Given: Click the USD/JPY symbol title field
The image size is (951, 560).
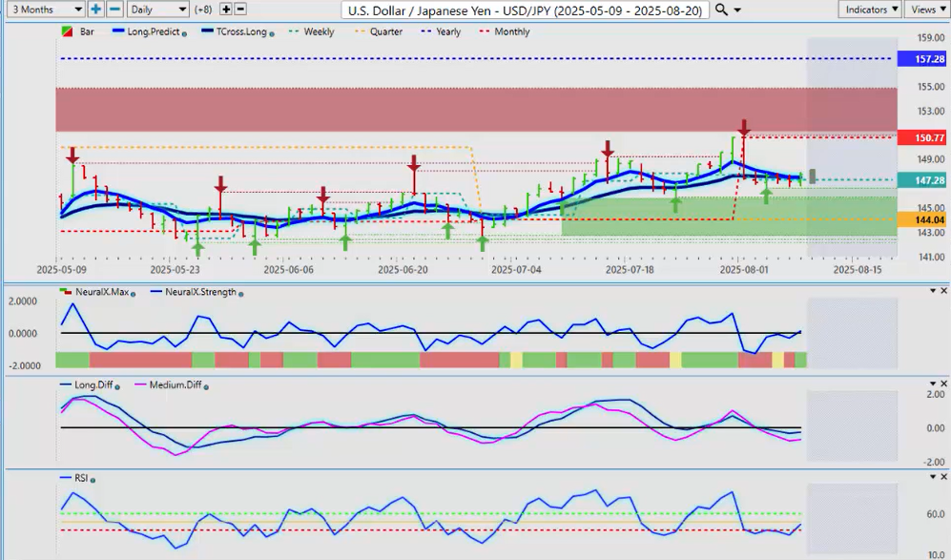Looking at the screenshot, I should 525,10.
